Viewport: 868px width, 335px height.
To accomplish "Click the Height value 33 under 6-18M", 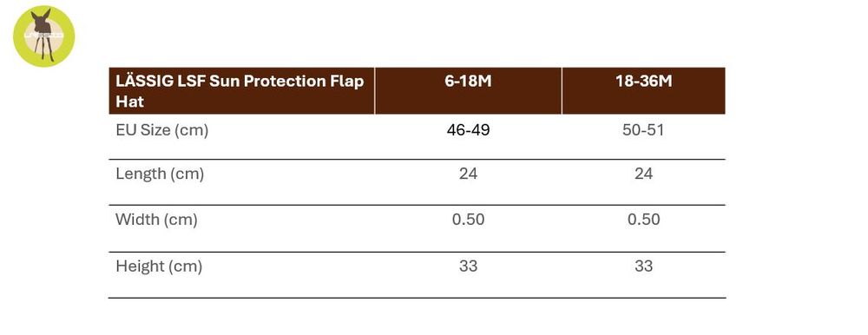I will point(469,266).
